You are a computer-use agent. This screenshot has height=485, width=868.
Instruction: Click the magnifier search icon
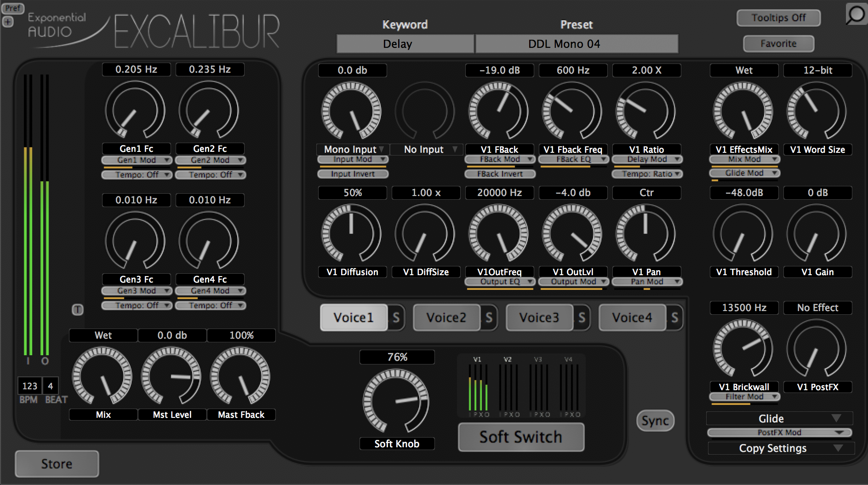[x=856, y=14]
